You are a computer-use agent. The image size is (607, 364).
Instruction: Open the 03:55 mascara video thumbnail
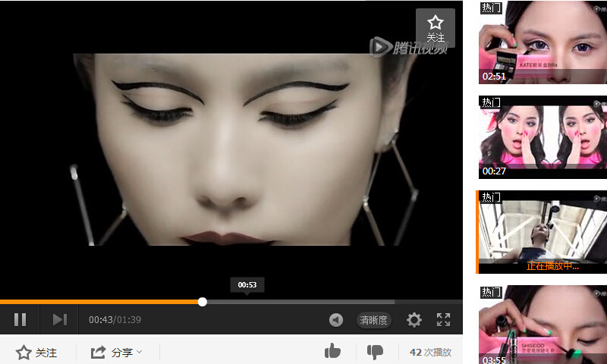click(x=543, y=325)
